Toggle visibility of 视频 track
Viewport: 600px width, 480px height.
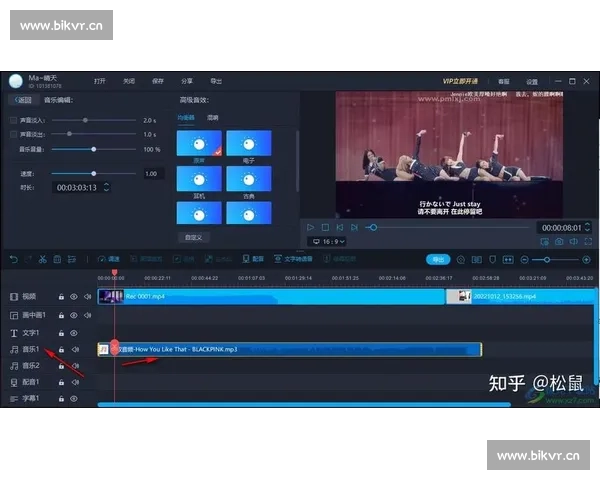tap(73, 297)
